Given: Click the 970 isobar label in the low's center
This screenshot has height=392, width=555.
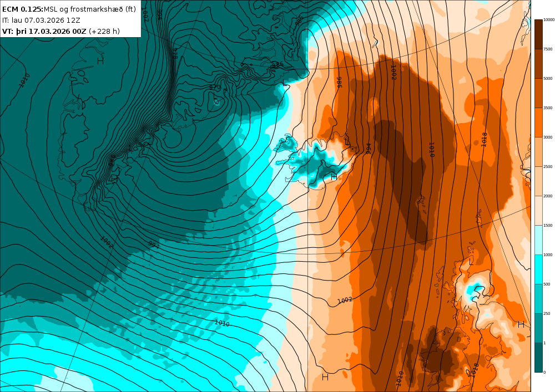Looking at the screenshot, I should tap(215, 87).
